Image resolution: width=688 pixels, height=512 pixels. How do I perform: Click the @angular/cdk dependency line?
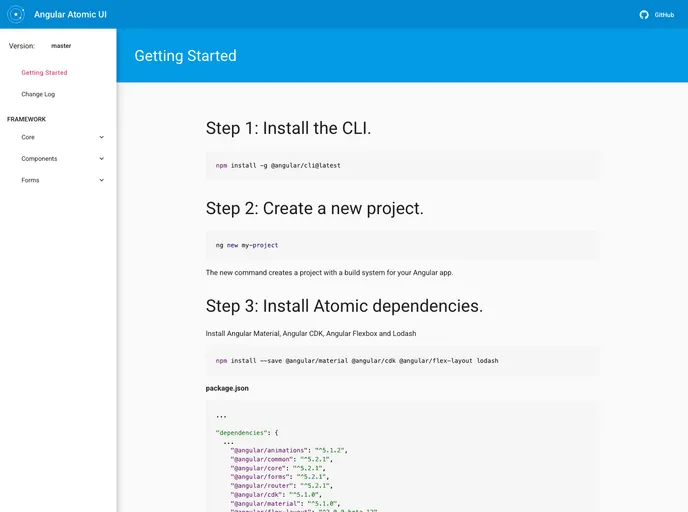[276, 495]
